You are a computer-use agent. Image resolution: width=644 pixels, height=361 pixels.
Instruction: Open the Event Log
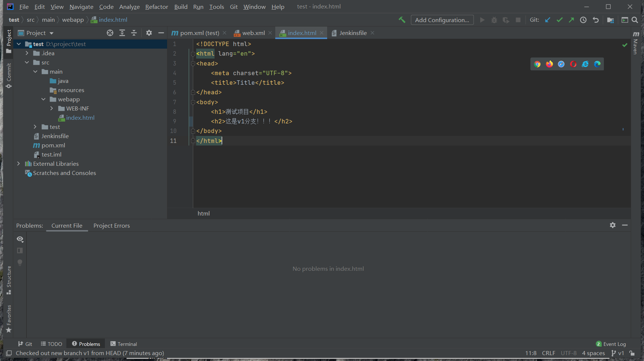pos(611,344)
